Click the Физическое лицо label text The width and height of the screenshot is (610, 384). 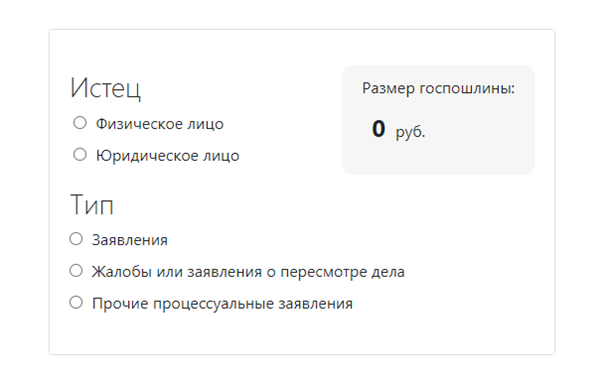point(160,124)
